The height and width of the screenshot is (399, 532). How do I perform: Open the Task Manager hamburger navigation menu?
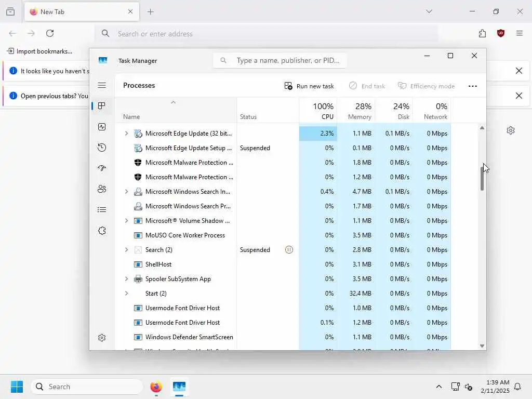102,85
